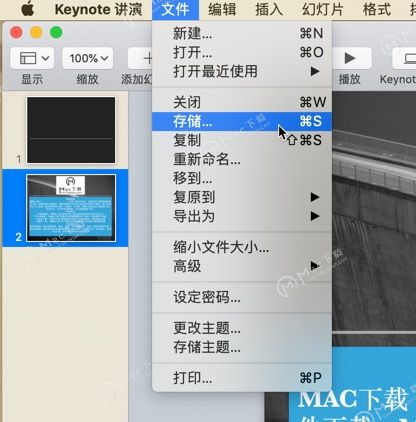Select slide 1 thumbnail in navigator
Image resolution: width=416 pixels, height=422 pixels.
pyautogui.click(x=71, y=130)
